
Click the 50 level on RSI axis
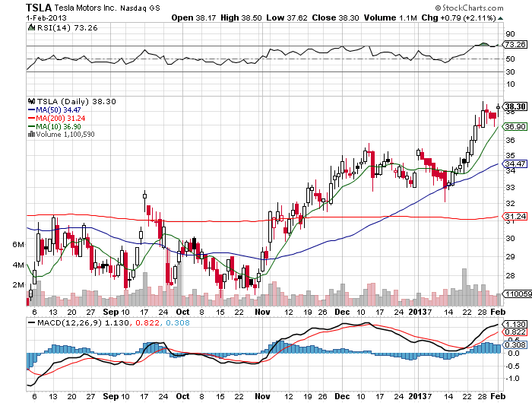[x=510, y=59]
